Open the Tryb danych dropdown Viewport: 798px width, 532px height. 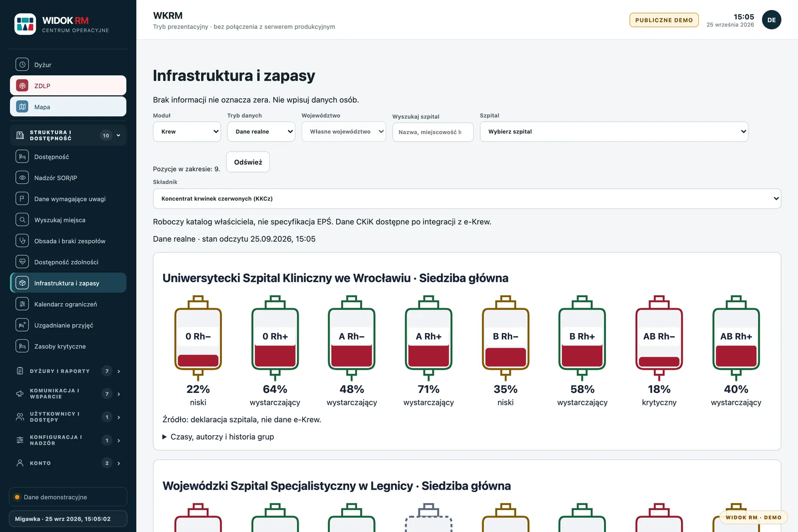pyautogui.click(x=261, y=132)
